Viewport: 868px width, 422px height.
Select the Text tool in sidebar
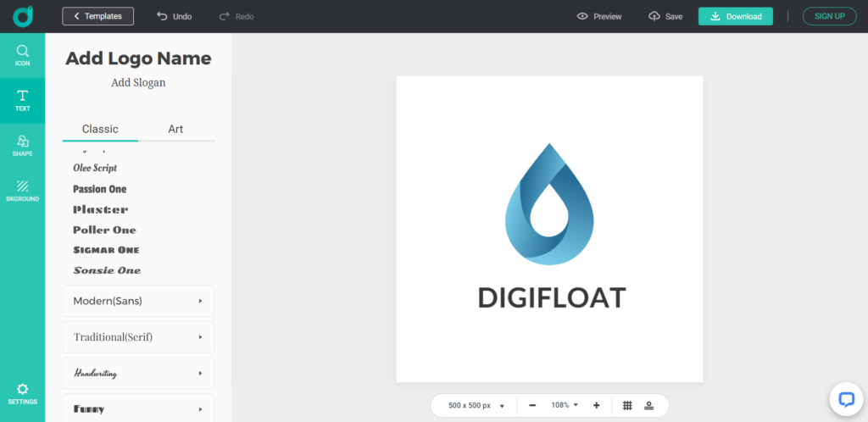coord(22,101)
